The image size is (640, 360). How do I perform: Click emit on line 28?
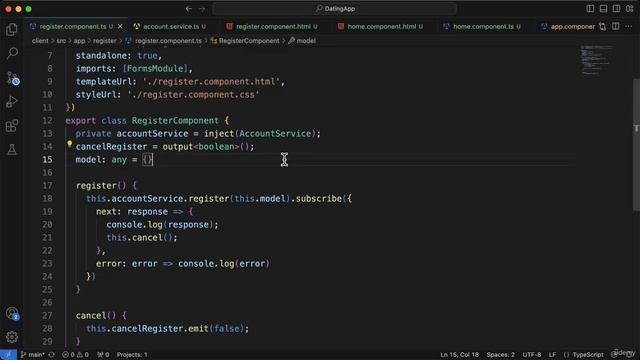pyautogui.click(x=198, y=329)
